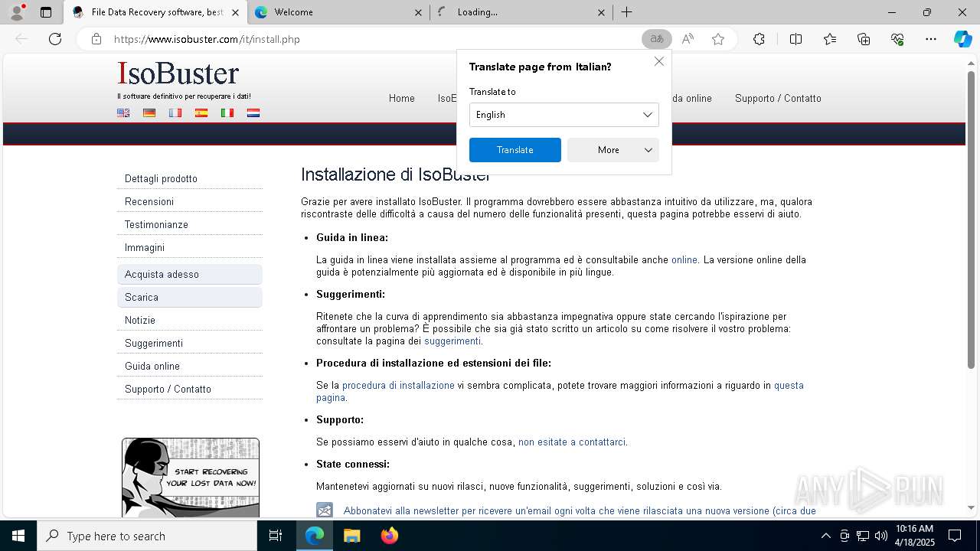Screen dimensions: 980x551
Task: Switch to the Loading... tab
Action: [521, 12]
